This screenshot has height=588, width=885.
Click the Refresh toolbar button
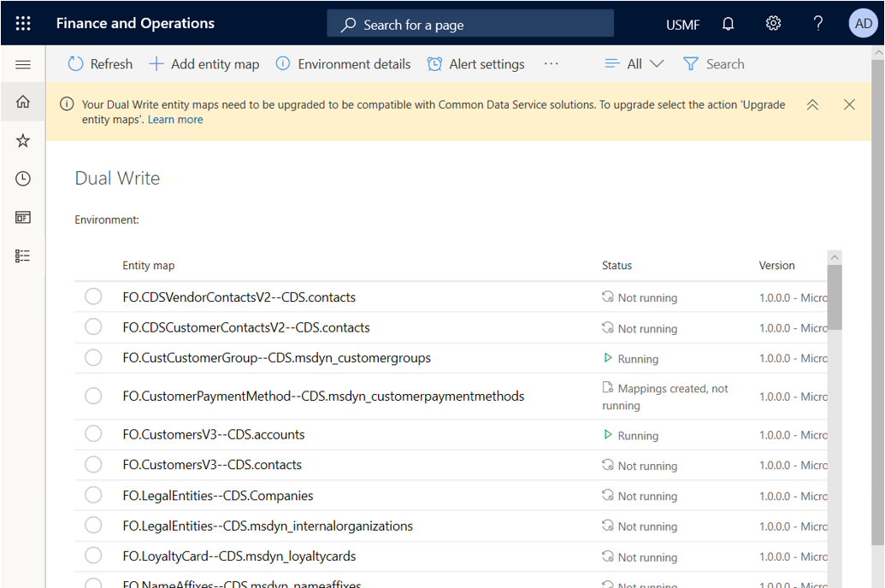pyautogui.click(x=100, y=64)
